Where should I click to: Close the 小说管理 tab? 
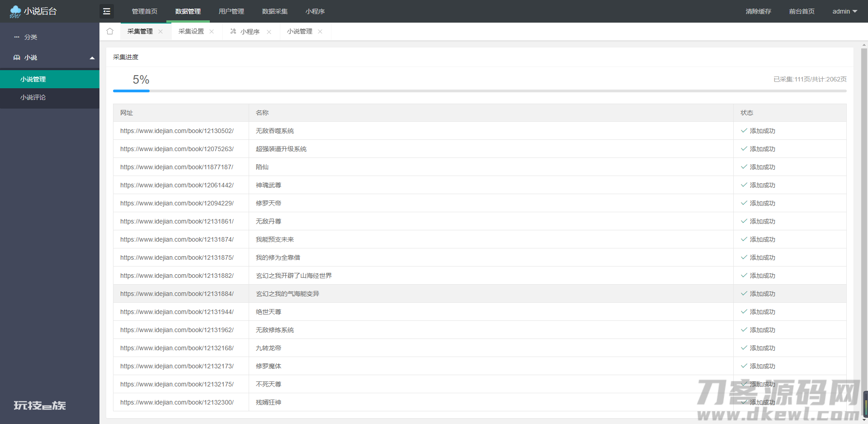[x=320, y=32]
